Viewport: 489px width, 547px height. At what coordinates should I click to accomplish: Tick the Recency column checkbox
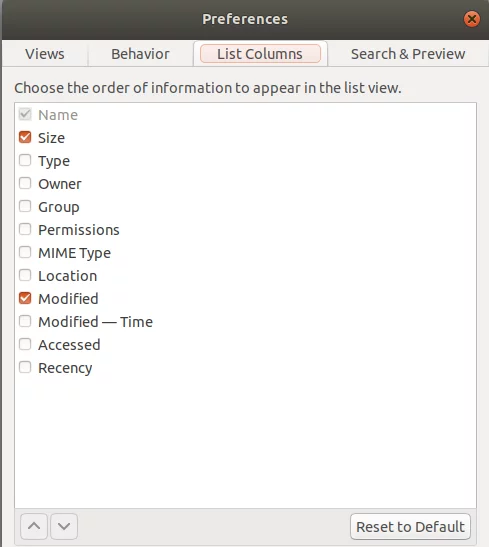pos(25,368)
